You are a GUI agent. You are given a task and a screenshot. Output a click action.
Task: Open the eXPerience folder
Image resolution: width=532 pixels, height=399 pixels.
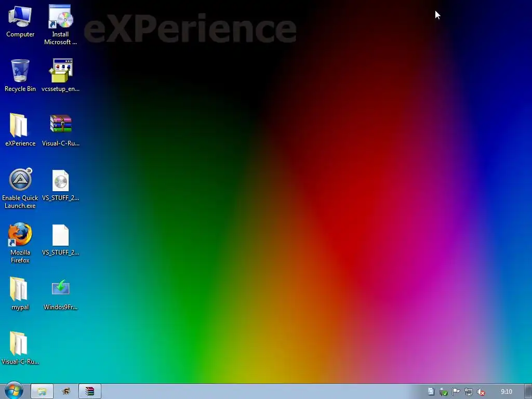tap(20, 130)
